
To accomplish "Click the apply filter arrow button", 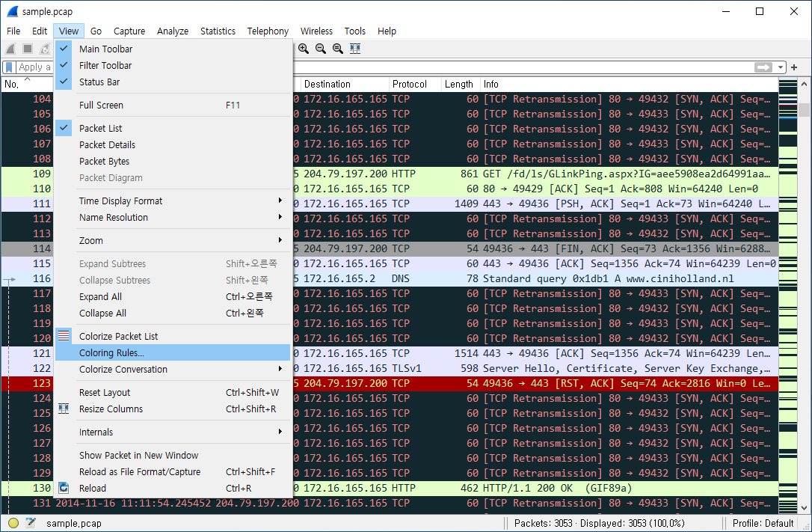I will [763, 67].
